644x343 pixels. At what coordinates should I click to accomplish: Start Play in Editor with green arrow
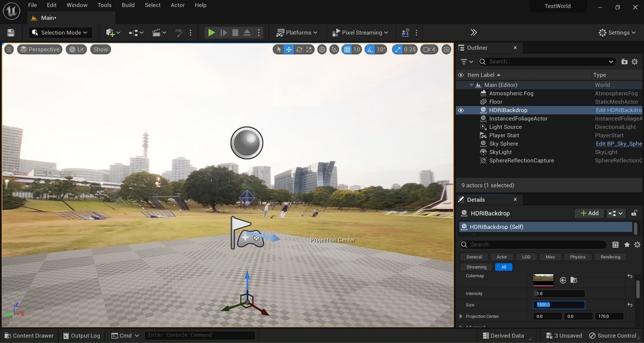point(211,33)
